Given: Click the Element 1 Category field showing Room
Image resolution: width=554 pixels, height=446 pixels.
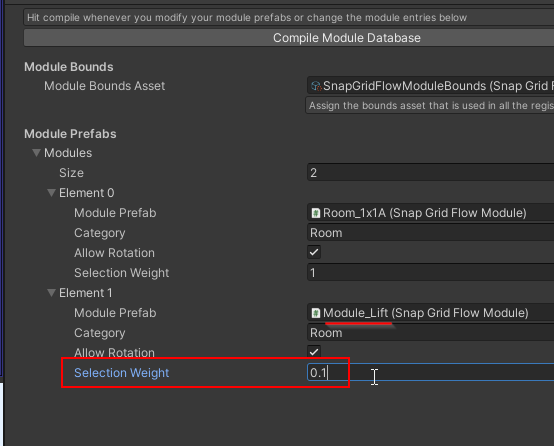Looking at the screenshot, I should tap(431, 333).
